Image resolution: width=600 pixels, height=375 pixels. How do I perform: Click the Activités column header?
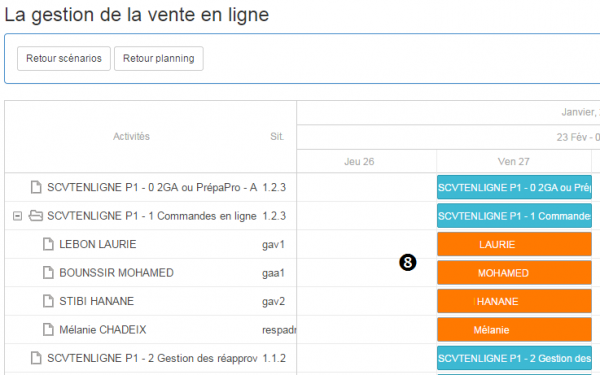(131, 137)
